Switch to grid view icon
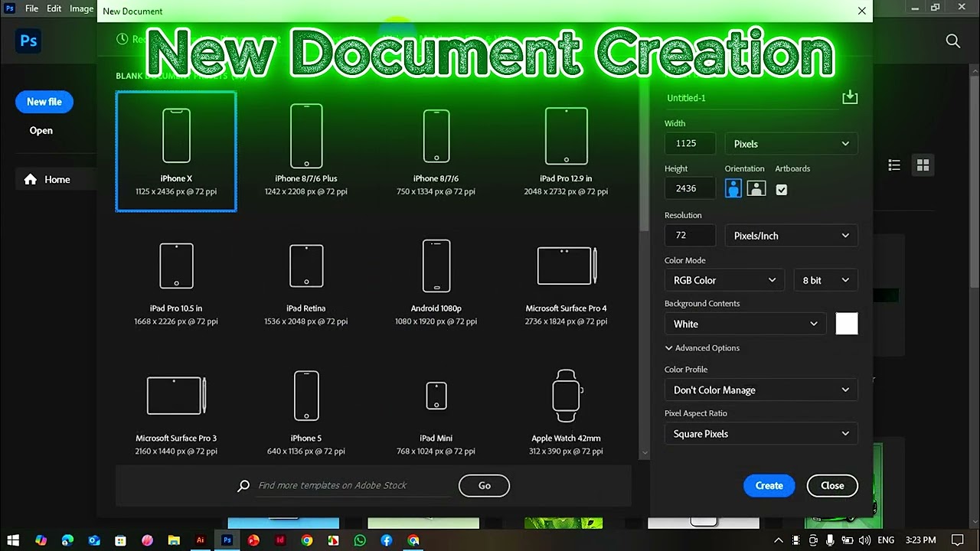The height and width of the screenshot is (551, 980). (x=923, y=165)
